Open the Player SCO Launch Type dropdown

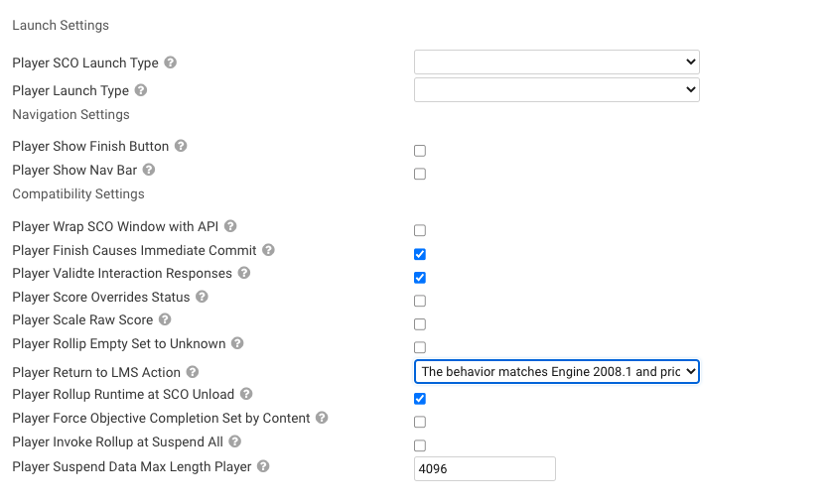(x=557, y=63)
